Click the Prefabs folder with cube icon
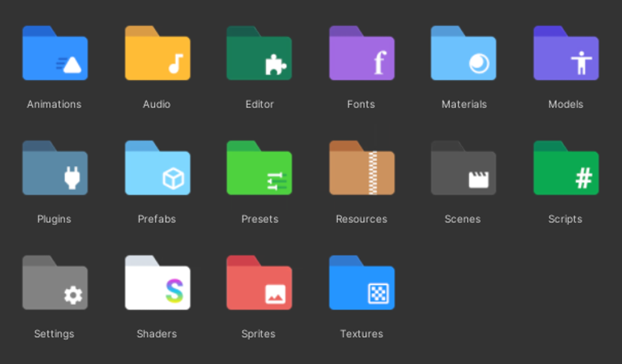Viewport: 622px width, 364px height. 157,168
